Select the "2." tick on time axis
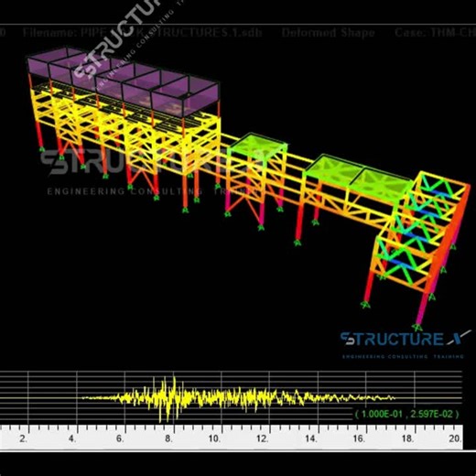 click(23, 438)
